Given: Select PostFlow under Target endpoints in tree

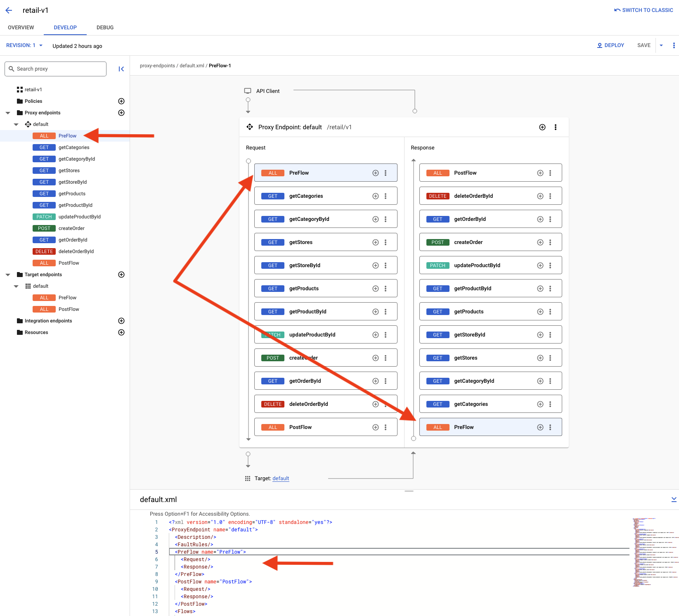Looking at the screenshot, I should 69,309.
